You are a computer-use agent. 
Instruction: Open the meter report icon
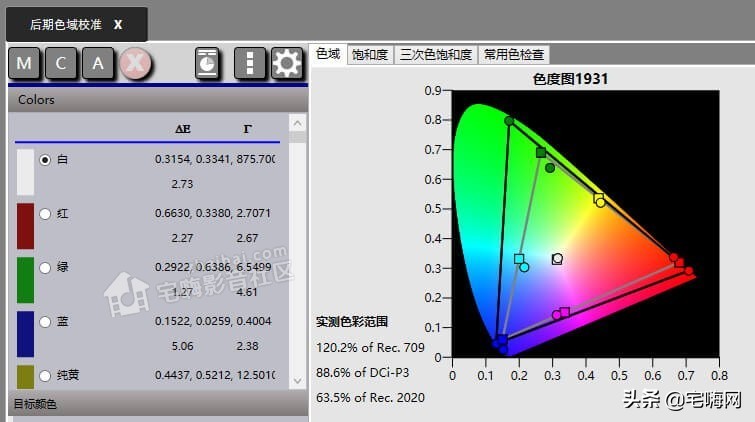coord(208,63)
